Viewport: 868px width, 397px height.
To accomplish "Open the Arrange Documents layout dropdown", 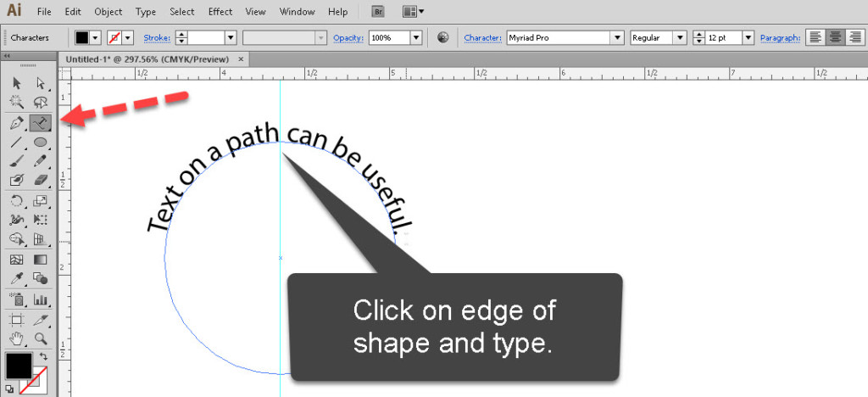I will (x=414, y=11).
